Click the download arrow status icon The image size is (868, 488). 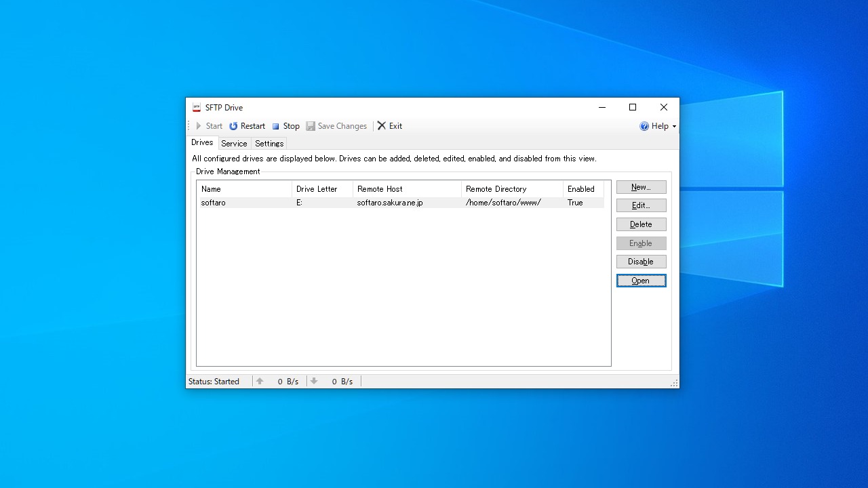click(x=314, y=382)
